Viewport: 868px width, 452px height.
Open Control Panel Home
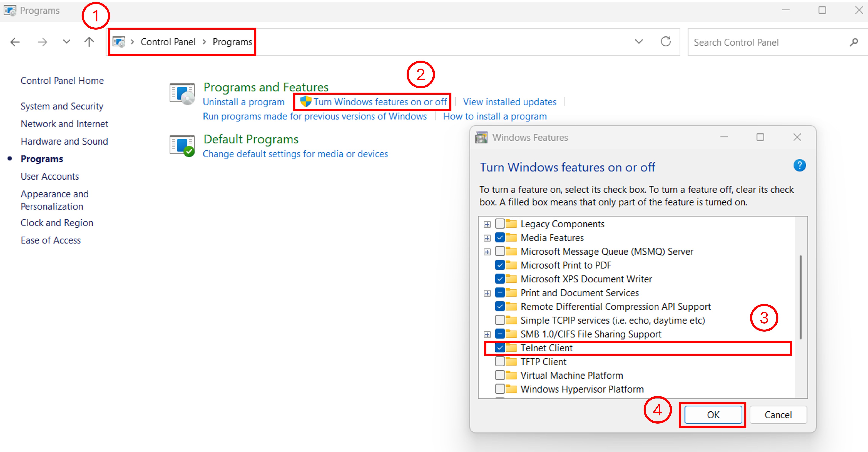(62, 81)
